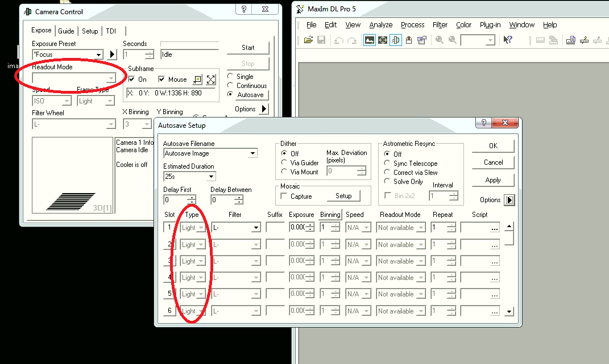This screenshot has height=364, width=609.
Task: Click the Mosaic Setup button
Action: click(343, 196)
